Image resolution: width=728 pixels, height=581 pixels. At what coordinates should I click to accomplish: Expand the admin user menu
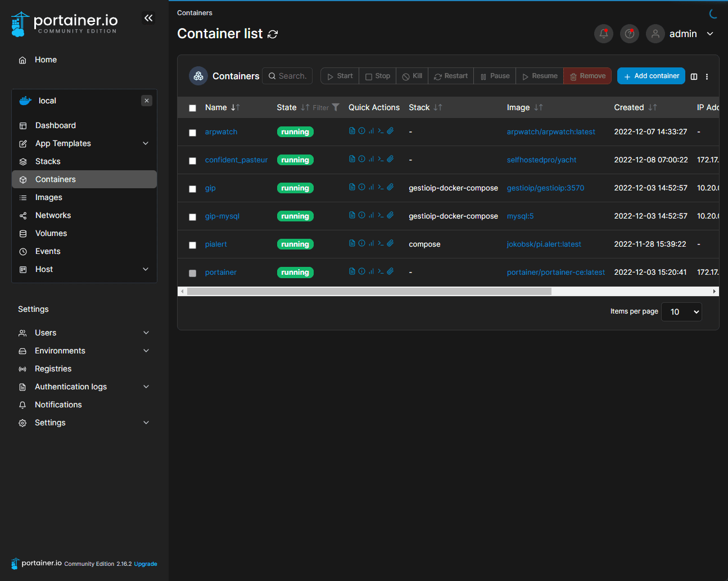[x=693, y=34]
